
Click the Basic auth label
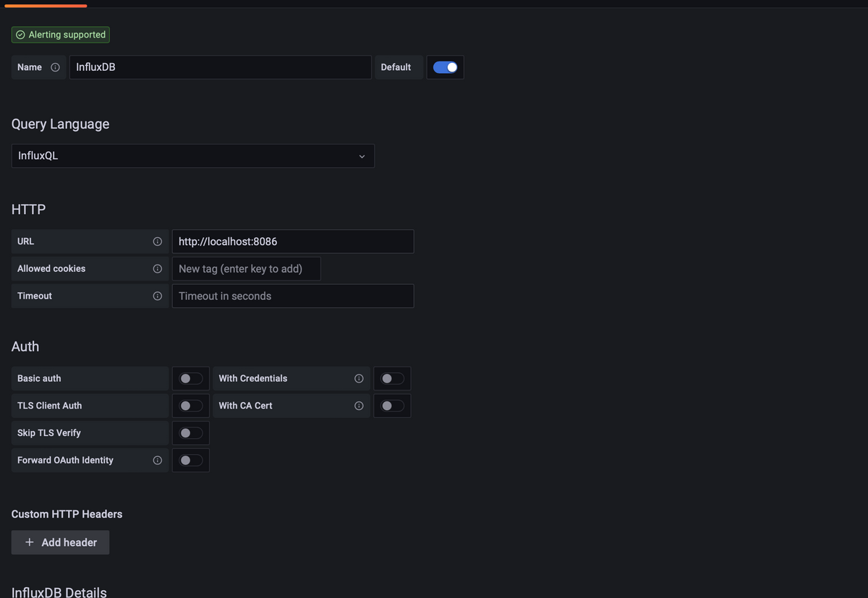pyautogui.click(x=39, y=379)
